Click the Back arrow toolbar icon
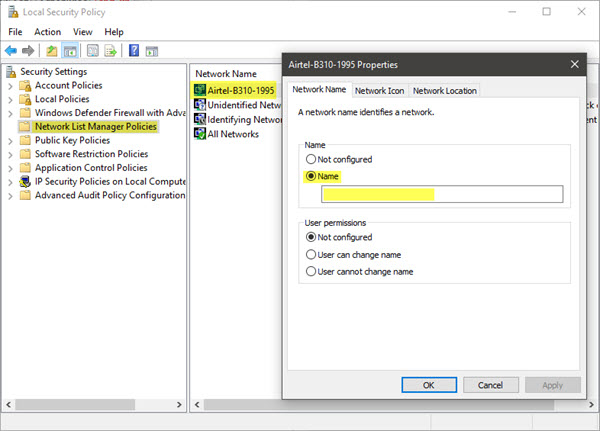Screen dimensions: 600x431 coord(11,51)
